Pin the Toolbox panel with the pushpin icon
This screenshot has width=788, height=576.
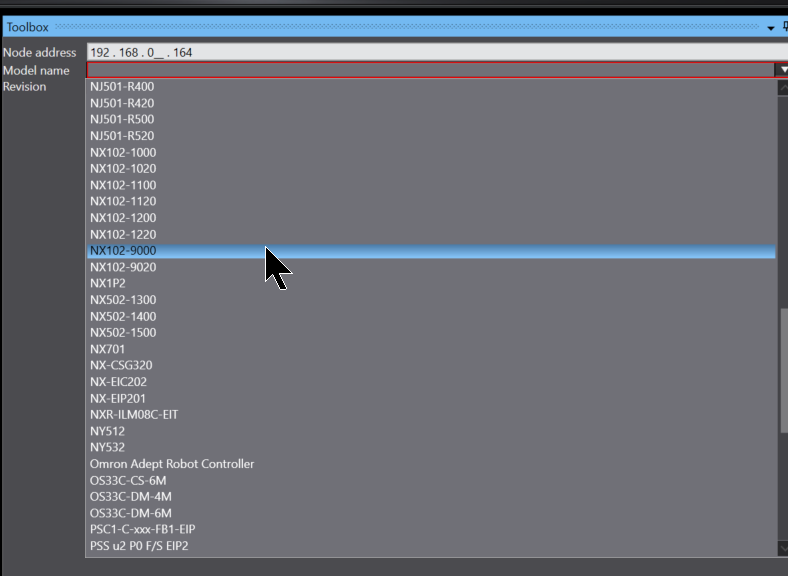coord(784,27)
